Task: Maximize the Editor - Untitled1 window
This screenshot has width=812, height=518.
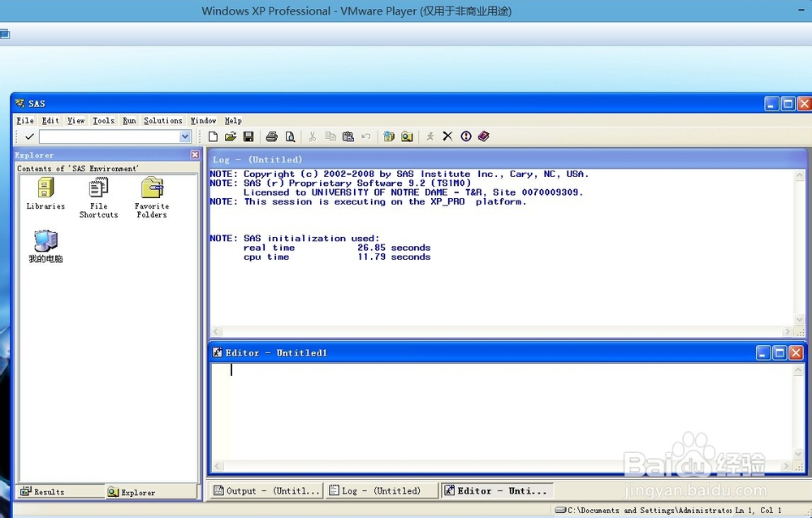Action: click(x=780, y=353)
